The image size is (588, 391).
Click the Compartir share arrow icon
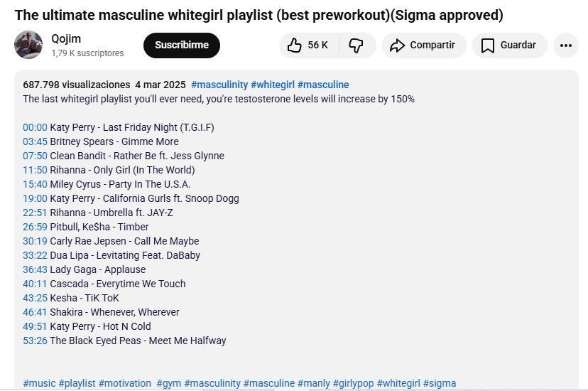(396, 45)
